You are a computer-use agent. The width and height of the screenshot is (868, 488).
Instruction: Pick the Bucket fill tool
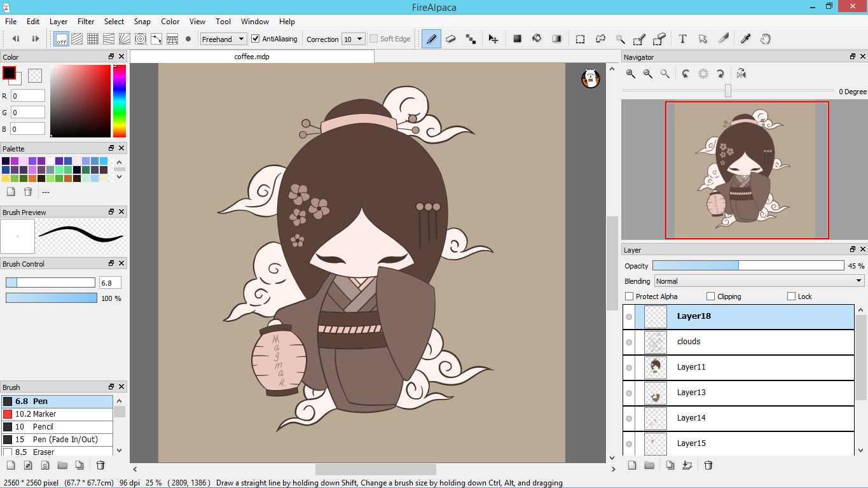click(x=537, y=39)
